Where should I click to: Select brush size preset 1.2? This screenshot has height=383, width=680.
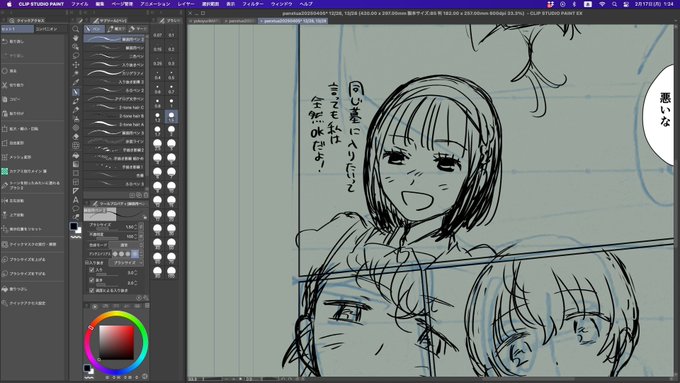click(x=157, y=117)
